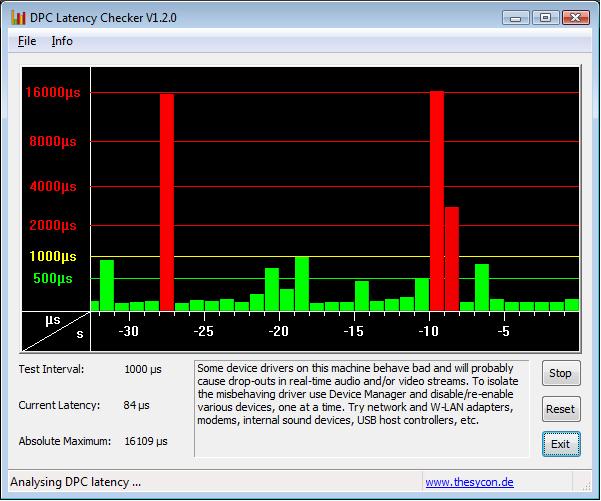Click the 8000µs axis label

tap(53, 141)
